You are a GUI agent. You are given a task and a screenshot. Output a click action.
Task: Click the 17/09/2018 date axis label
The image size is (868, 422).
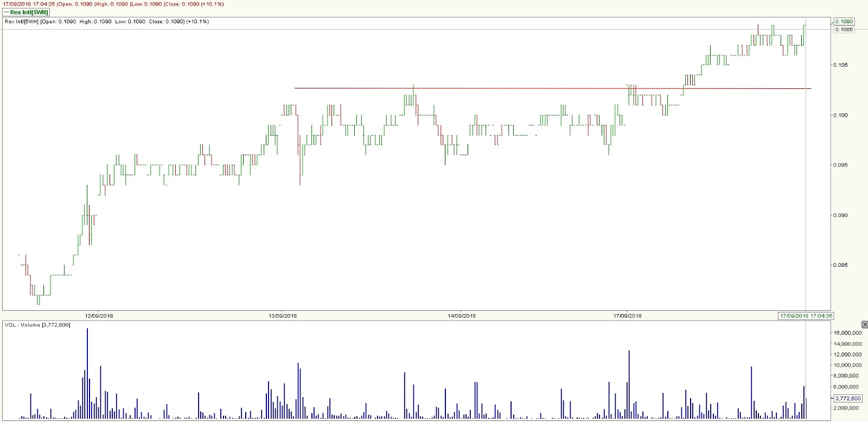click(x=627, y=316)
